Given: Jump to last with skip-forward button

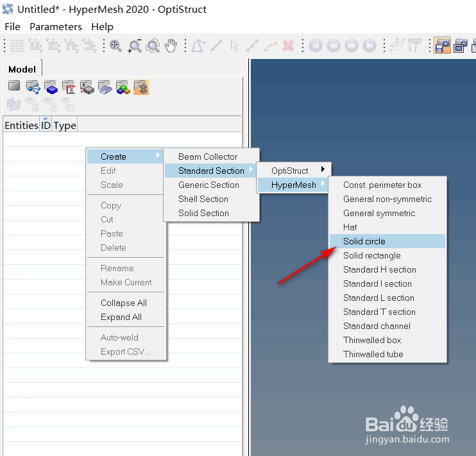Looking at the screenshot, I should pyautogui.click(x=370, y=46).
